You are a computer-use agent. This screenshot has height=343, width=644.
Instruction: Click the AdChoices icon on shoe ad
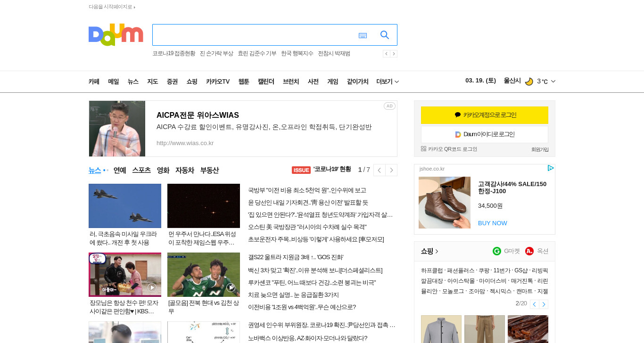pos(551,168)
